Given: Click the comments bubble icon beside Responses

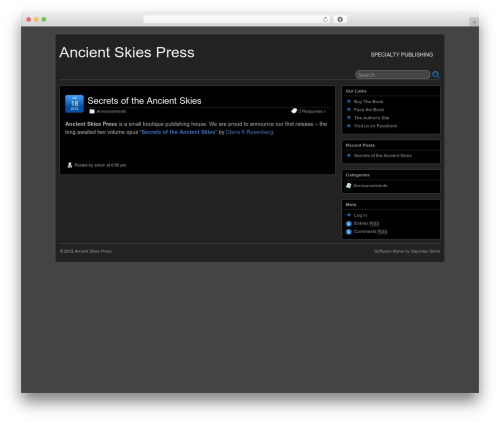Looking at the screenshot, I should pyautogui.click(x=294, y=111).
